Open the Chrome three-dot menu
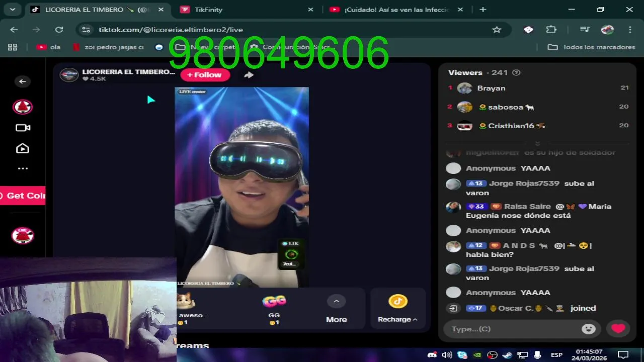The image size is (644, 362). [630, 30]
